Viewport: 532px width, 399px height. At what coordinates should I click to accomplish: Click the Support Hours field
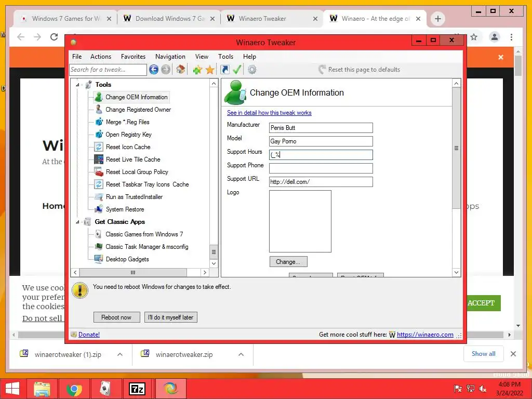coord(321,155)
